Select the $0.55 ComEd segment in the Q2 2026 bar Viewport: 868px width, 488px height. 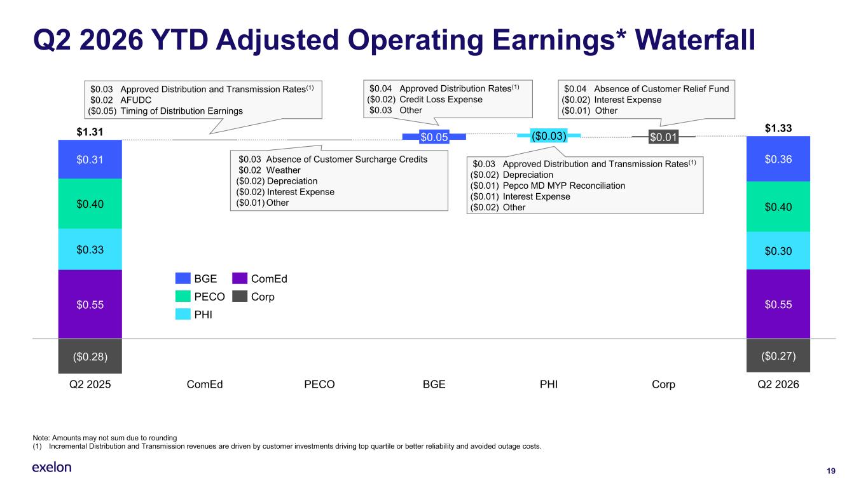[778, 304]
